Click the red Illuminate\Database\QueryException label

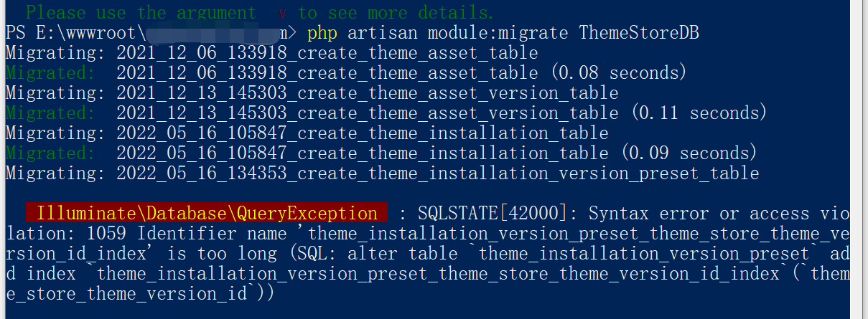(207, 214)
